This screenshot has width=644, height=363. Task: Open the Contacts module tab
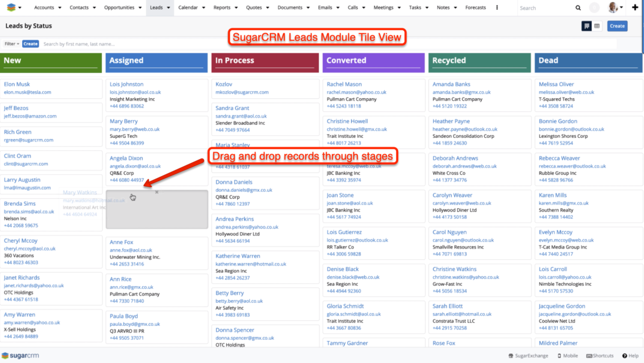click(79, 8)
